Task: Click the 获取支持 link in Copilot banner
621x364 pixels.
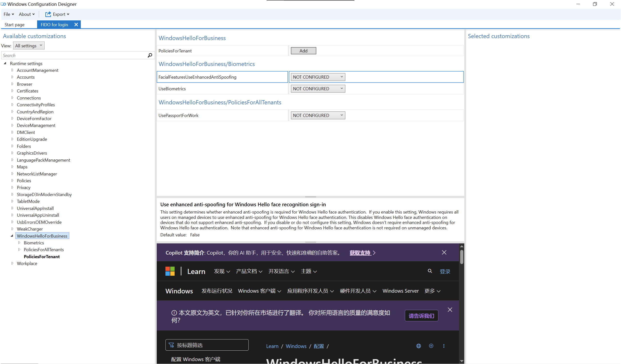Action: 360,253
